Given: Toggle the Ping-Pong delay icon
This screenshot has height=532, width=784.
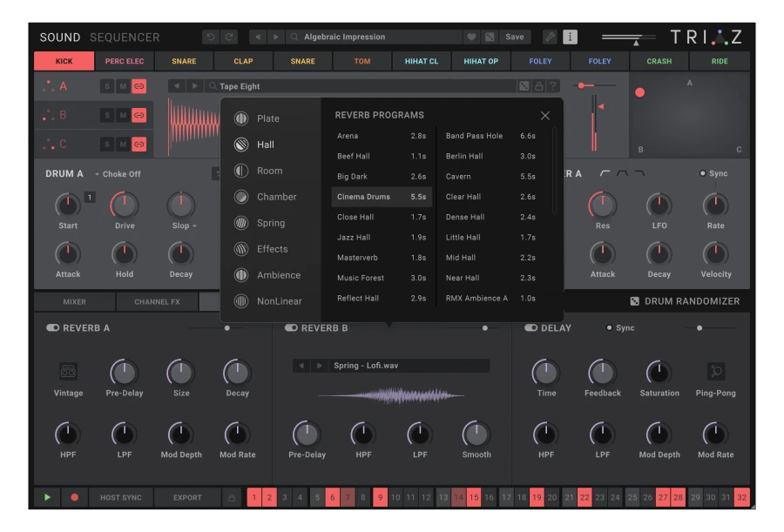Looking at the screenshot, I should (716, 372).
